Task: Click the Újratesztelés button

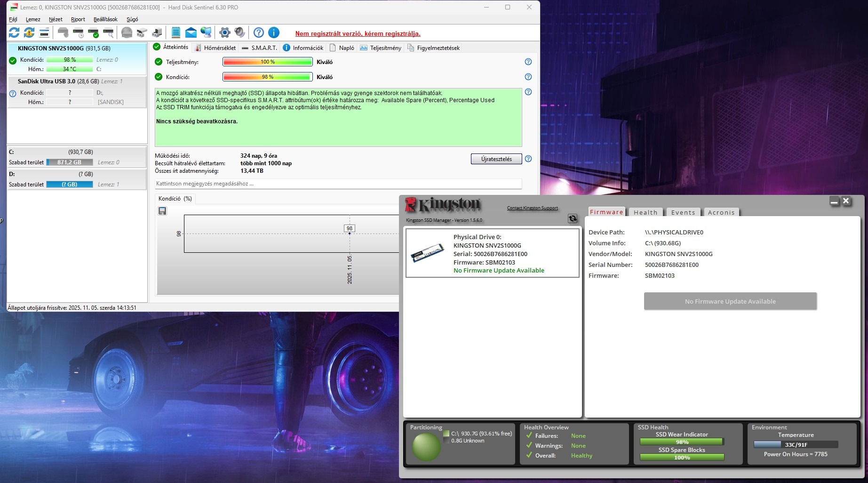Action: (x=496, y=159)
